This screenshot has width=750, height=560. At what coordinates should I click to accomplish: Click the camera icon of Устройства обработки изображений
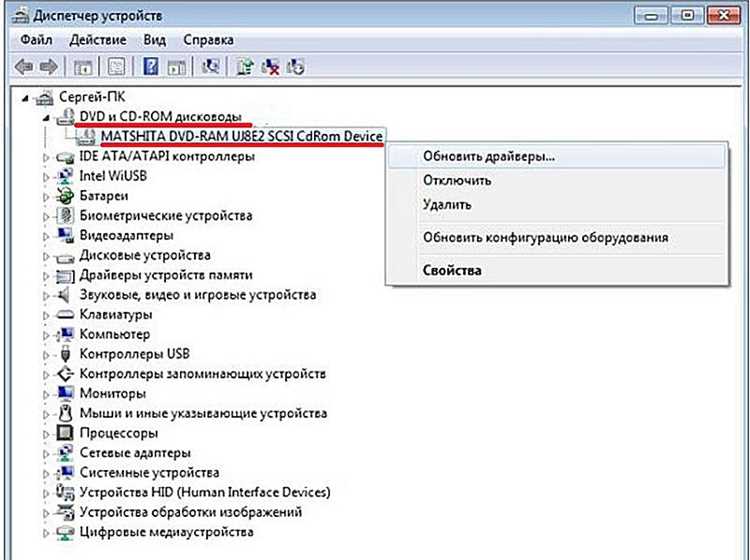pyautogui.click(x=65, y=512)
